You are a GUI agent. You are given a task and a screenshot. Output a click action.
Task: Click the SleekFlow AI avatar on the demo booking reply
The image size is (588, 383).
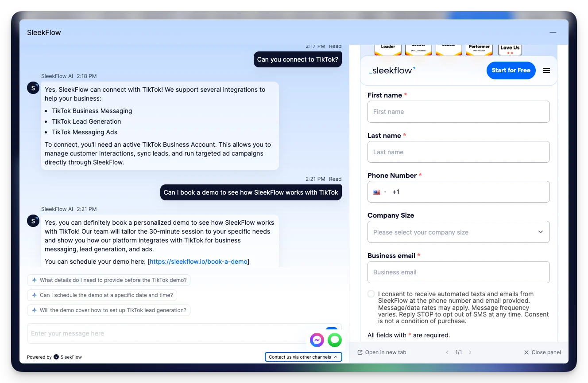coord(33,221)
